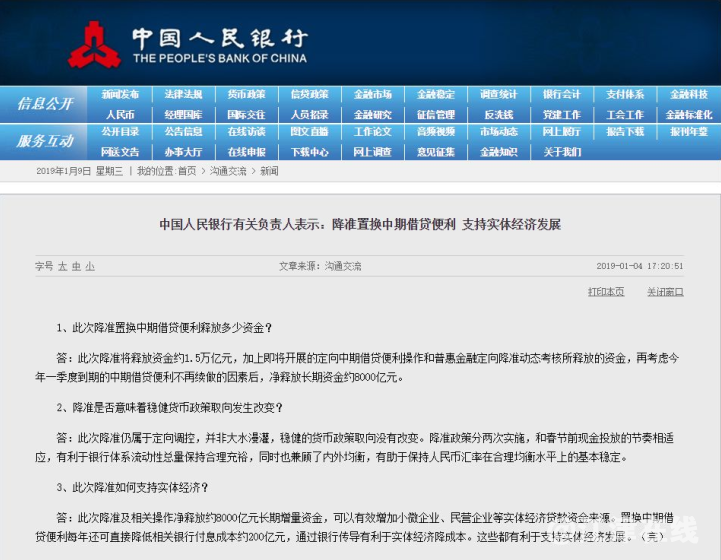
Task: Open 金融研究 navigation link
Action: pos(372,114)
